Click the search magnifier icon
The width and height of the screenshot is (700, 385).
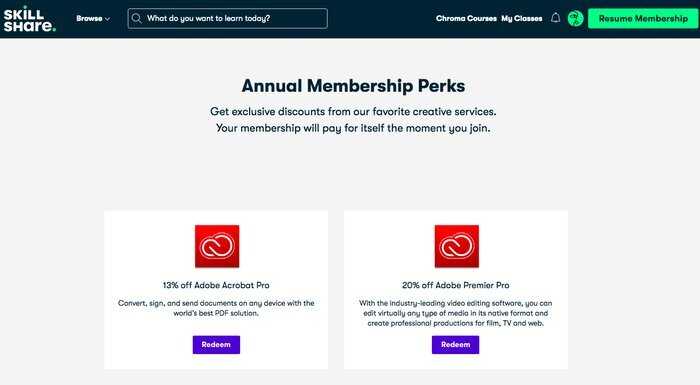click(x=137, y=18)
